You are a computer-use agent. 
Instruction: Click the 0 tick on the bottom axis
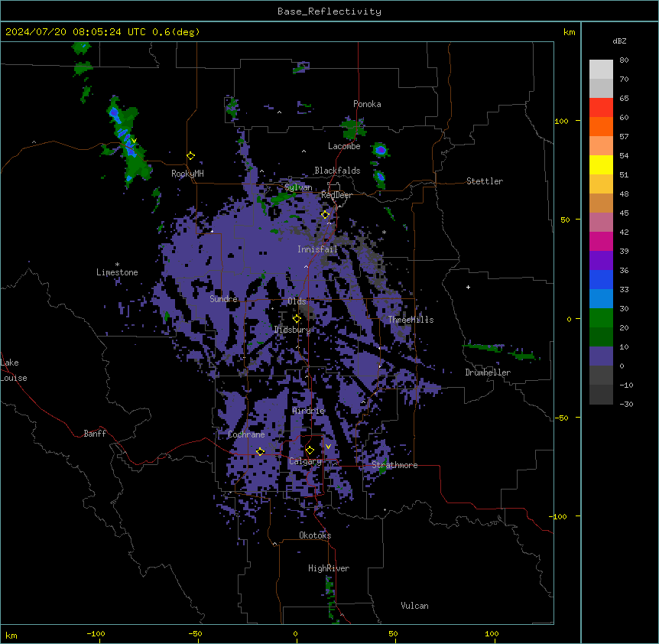295,633
